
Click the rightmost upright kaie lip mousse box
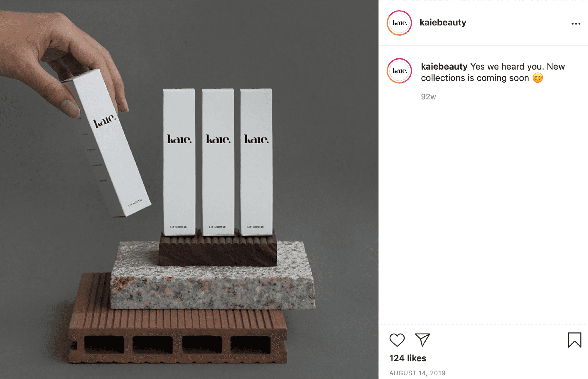tap(256, 162)
